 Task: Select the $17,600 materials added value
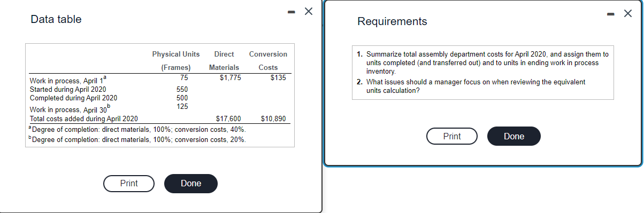tap(228, 119)
